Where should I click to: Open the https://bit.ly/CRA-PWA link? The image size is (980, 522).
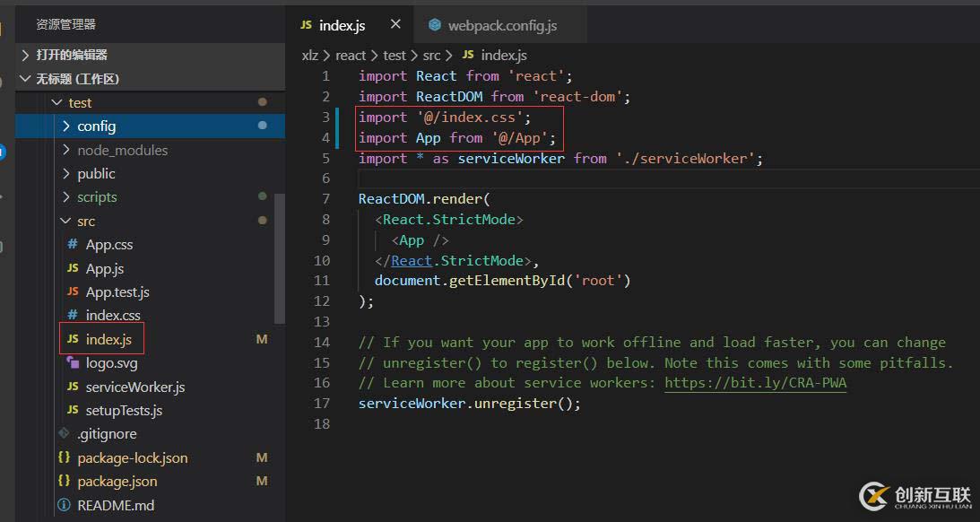(x=755, y=383)
